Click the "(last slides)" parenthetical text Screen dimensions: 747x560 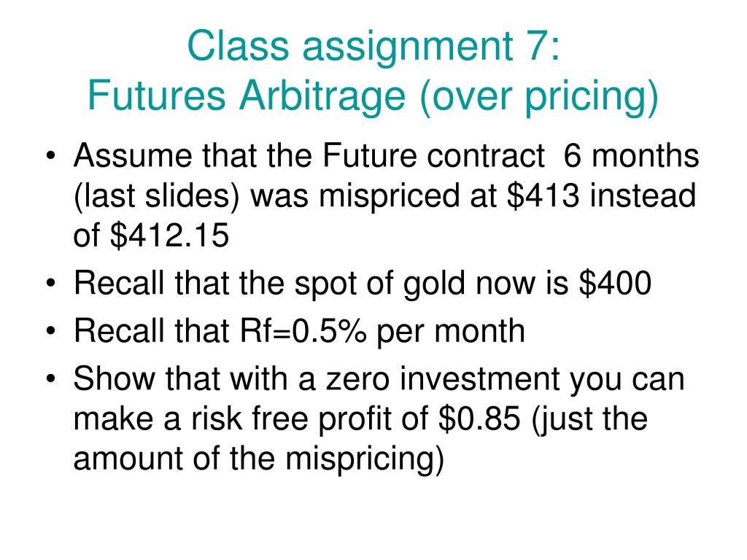(x=157, y=197)
